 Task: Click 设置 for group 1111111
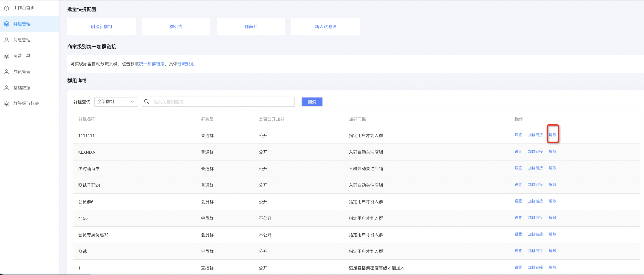tap(518, 135)
